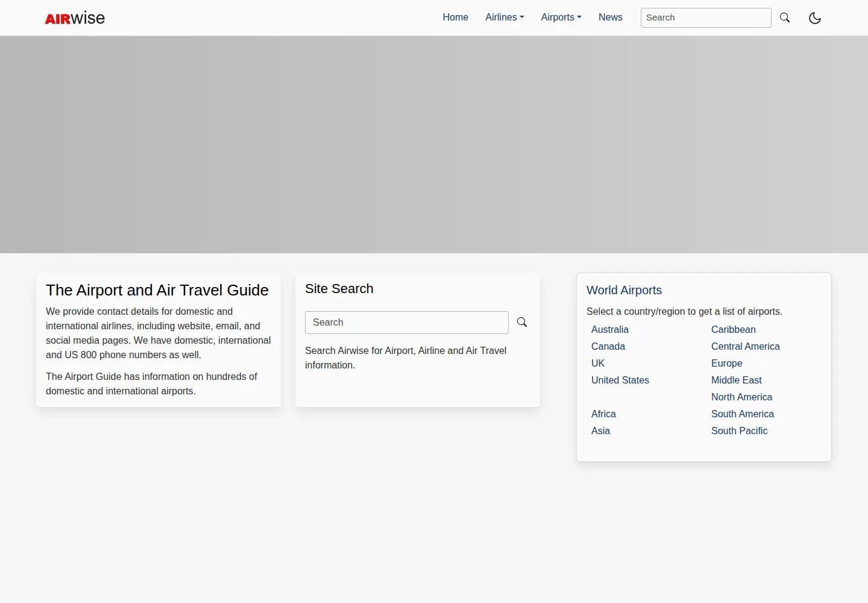Viewport: 868px width, 603px height.
Task: View Asia airports
Action: point(600,431)
